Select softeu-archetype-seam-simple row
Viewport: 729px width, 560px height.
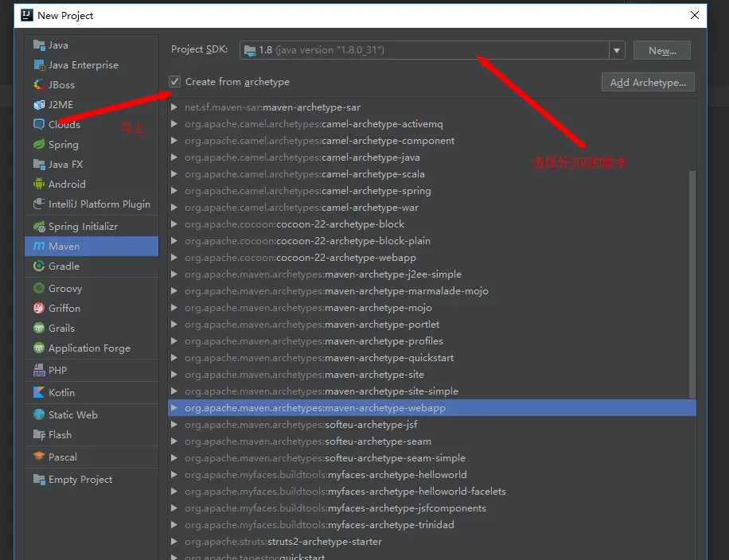pyautogui.click(x=432, y=457)
